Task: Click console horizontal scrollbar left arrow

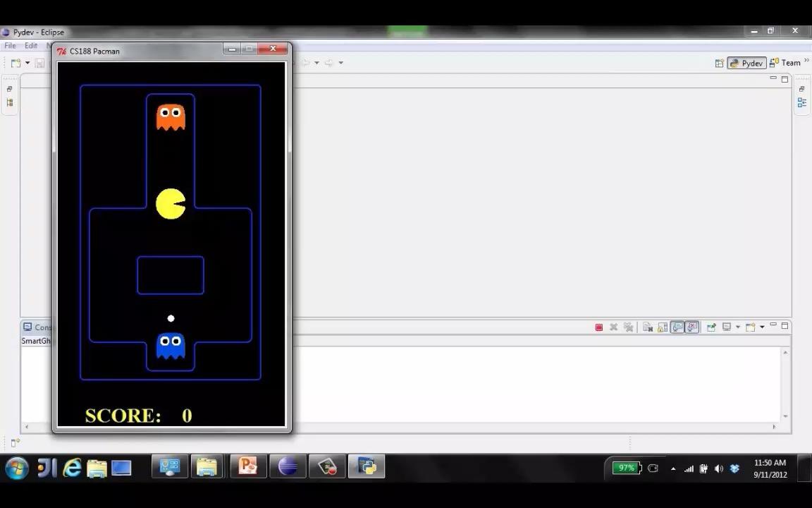Action: pos(26,427)
